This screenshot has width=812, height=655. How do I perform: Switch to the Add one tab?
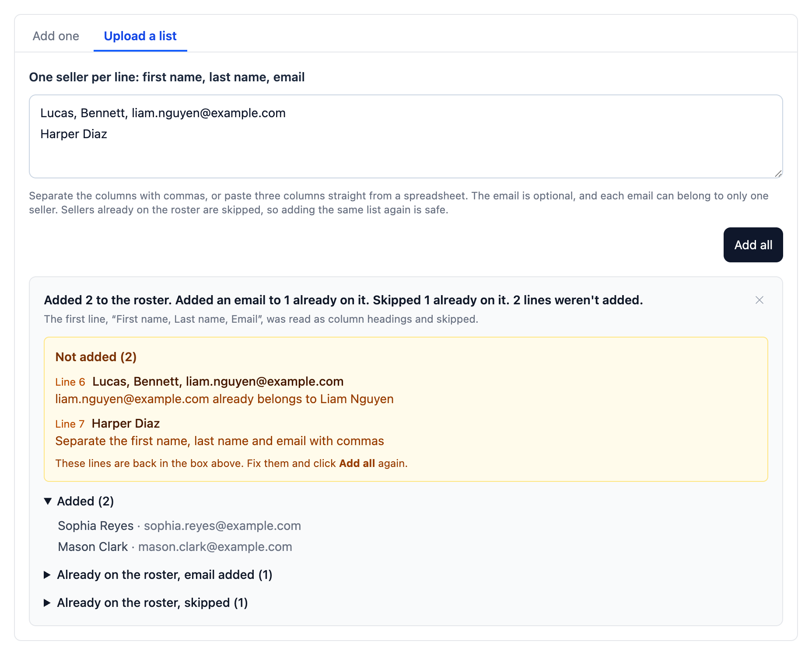tap(56, 36)
